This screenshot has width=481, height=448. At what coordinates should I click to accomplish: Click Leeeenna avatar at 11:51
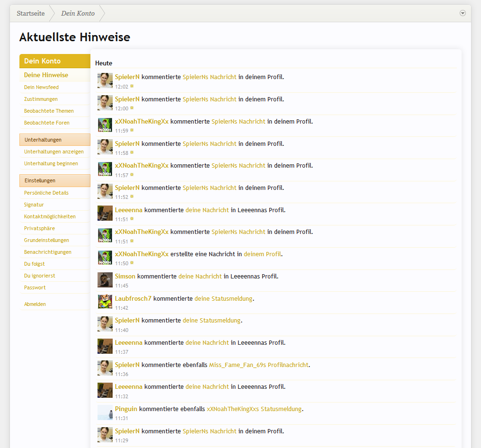tap(105, 213)
